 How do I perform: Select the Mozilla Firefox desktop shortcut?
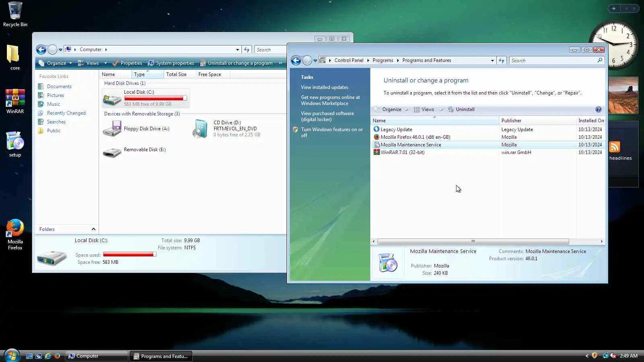coord(15,234)
